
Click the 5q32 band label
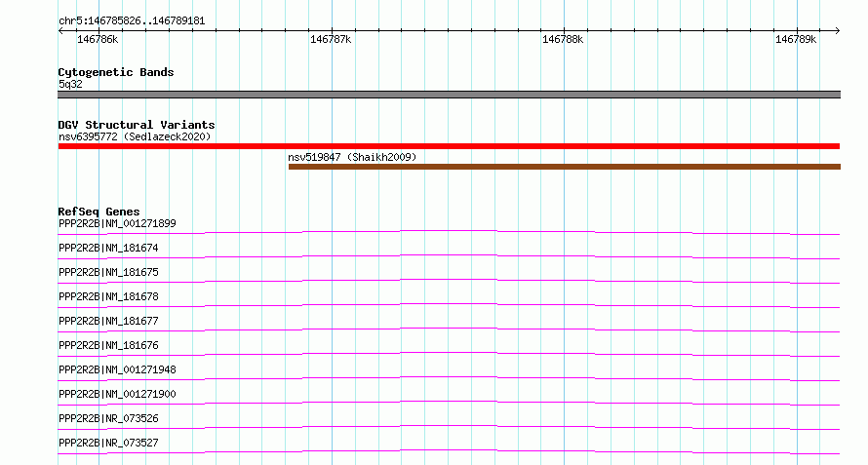click(x=70, y=84)
